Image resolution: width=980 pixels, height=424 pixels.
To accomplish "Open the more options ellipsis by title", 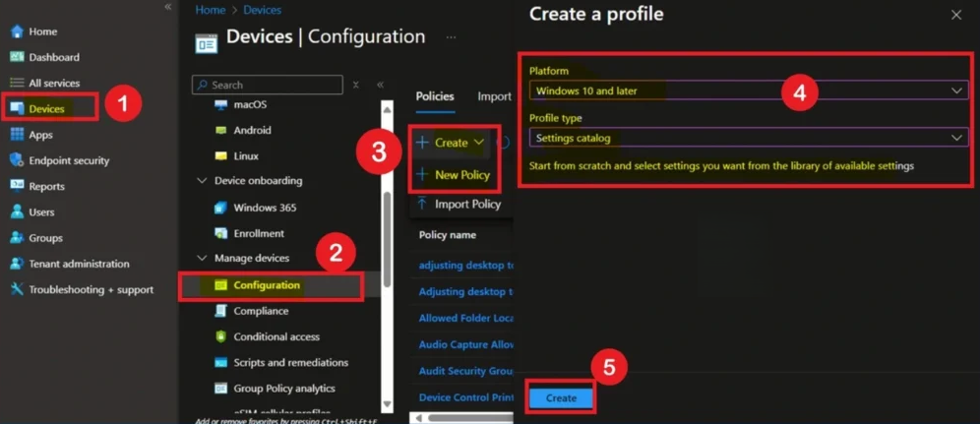I will 451,37.
